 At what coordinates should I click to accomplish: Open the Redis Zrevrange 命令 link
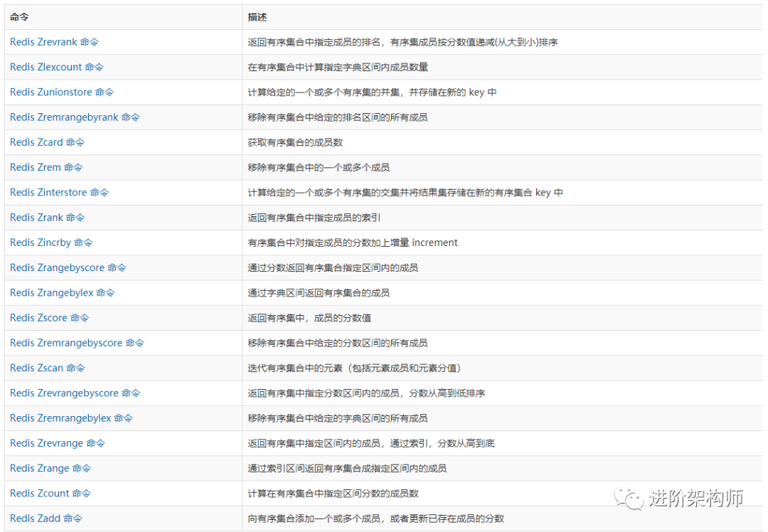pyautogui.click(x=58, y=443)
